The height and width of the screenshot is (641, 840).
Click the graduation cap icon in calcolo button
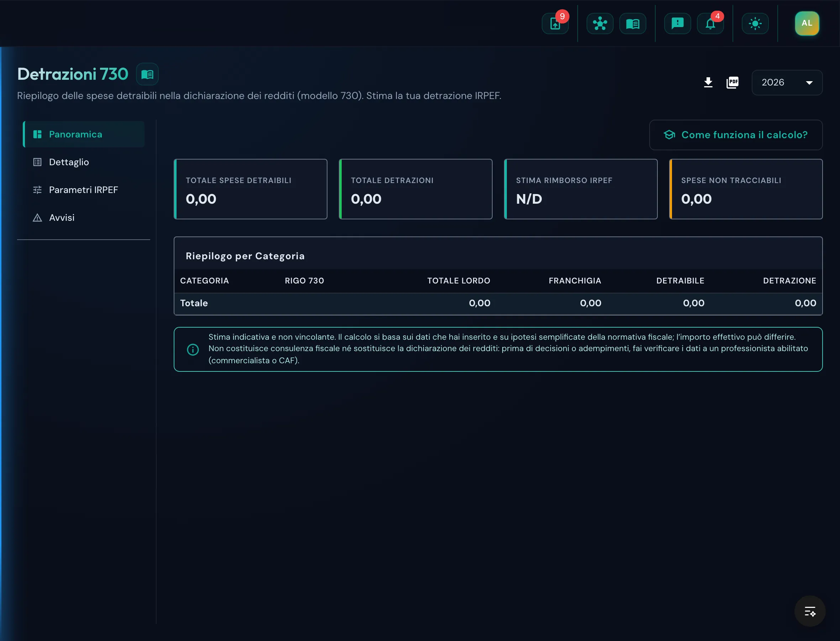[x=669, y=135]
